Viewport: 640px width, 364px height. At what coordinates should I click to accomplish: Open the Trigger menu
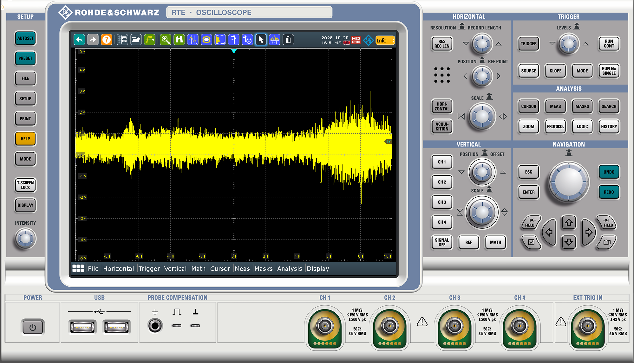point(149,269)
